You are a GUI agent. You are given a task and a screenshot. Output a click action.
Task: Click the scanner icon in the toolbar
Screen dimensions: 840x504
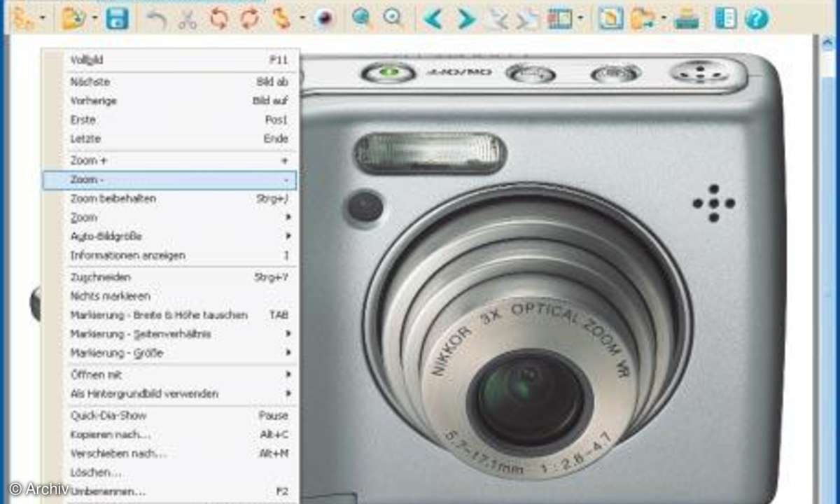687,18
